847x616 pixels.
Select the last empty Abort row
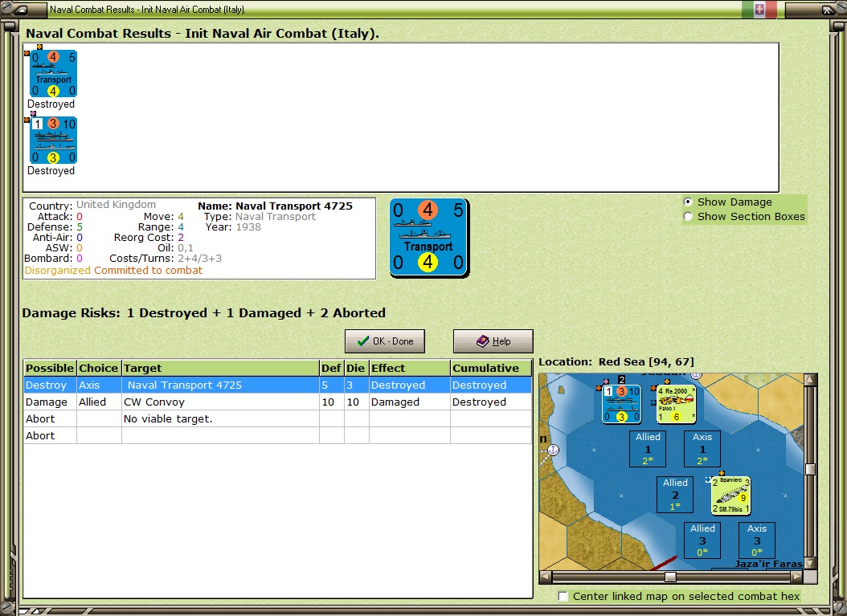[278, 435]
